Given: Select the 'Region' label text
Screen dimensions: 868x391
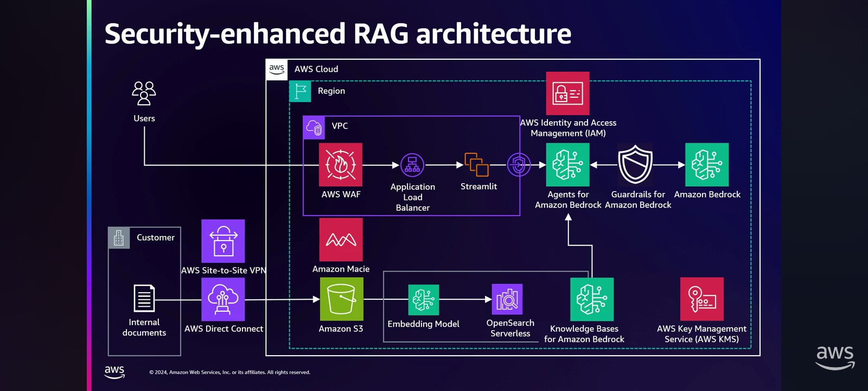Looking at the screenshot, I should pyautogui.click(x=331, y=91).
